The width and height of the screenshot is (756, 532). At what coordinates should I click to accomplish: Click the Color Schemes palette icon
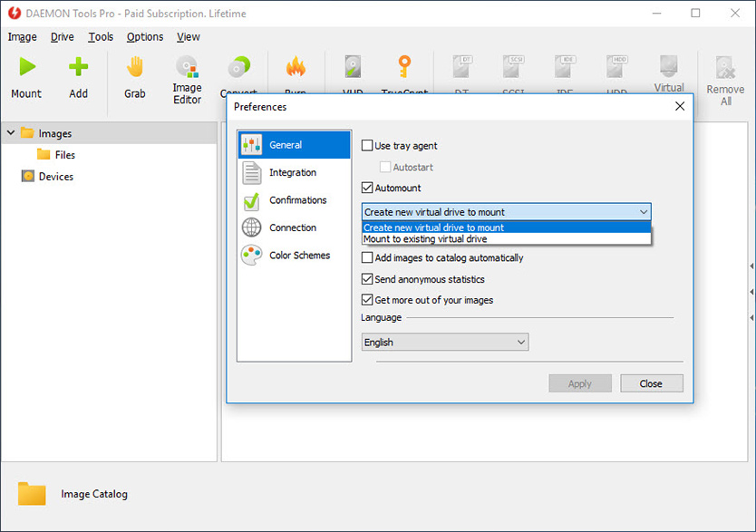click(x=252, y=255)
